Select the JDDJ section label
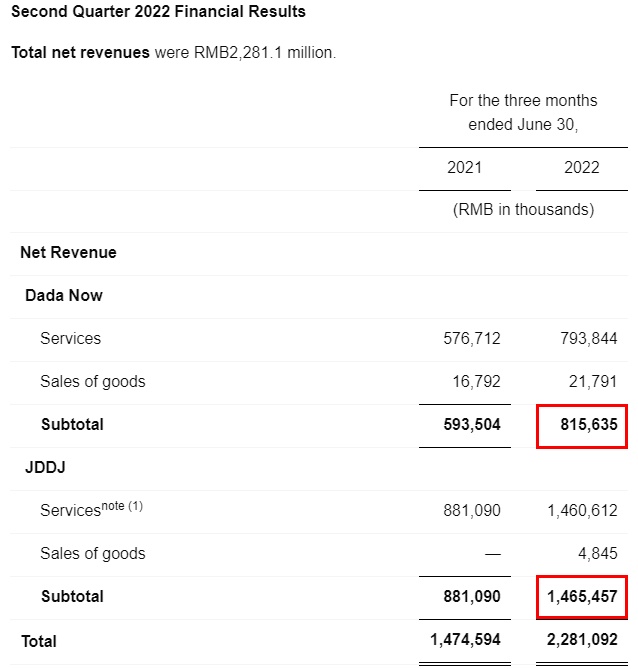Screen dimensions: 638x669 click(45, 468)
